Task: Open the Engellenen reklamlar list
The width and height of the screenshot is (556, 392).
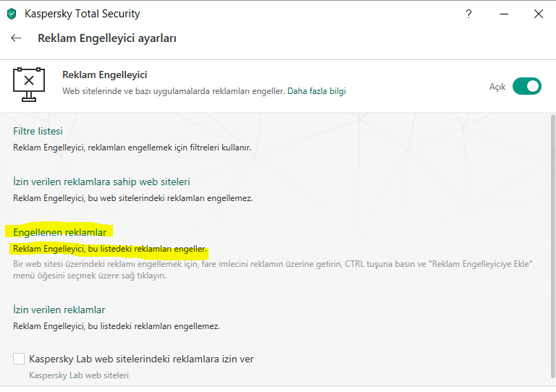Action: 59,232
